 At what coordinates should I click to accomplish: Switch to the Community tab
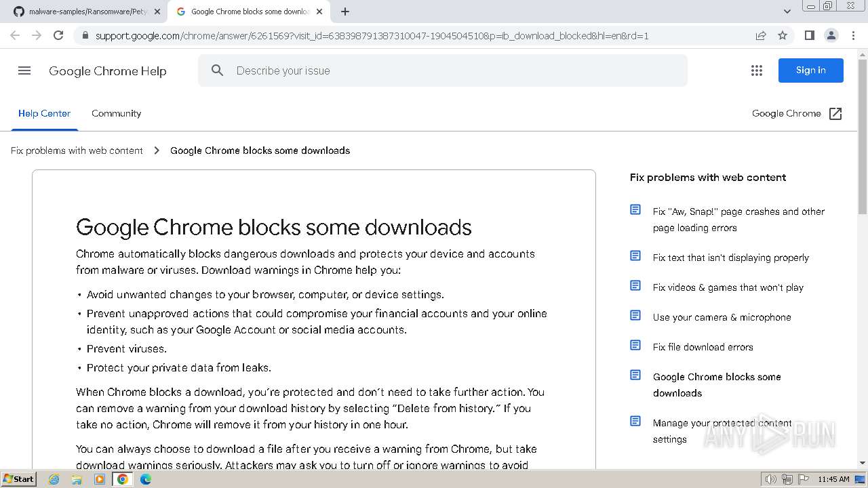click(117, 113)
